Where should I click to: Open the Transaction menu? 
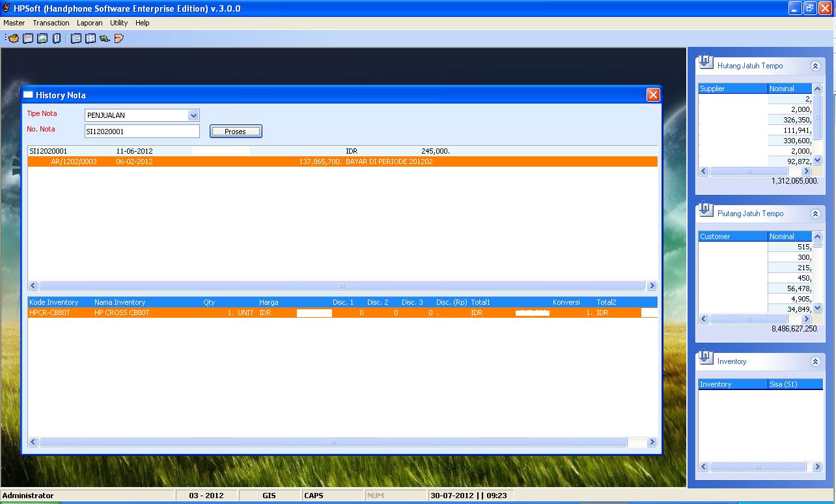point(51,23)
